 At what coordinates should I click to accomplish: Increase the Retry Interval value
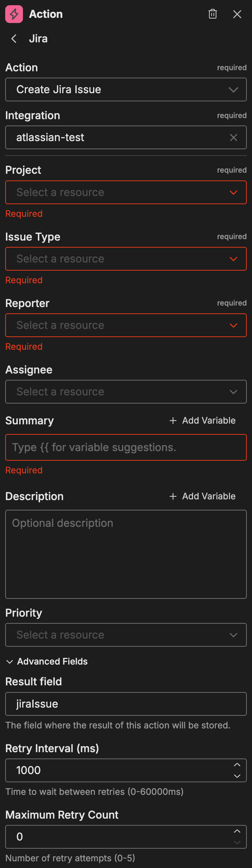coord(237,765)
